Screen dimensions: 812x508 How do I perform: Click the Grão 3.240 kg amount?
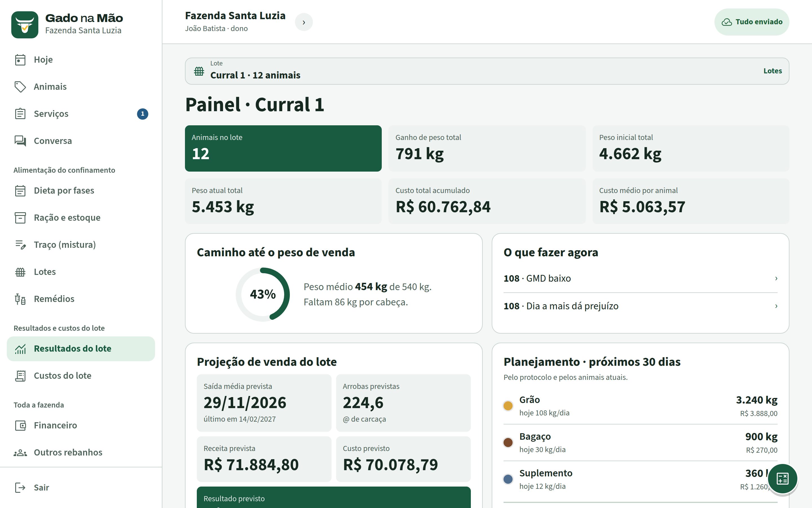[757, 400]
